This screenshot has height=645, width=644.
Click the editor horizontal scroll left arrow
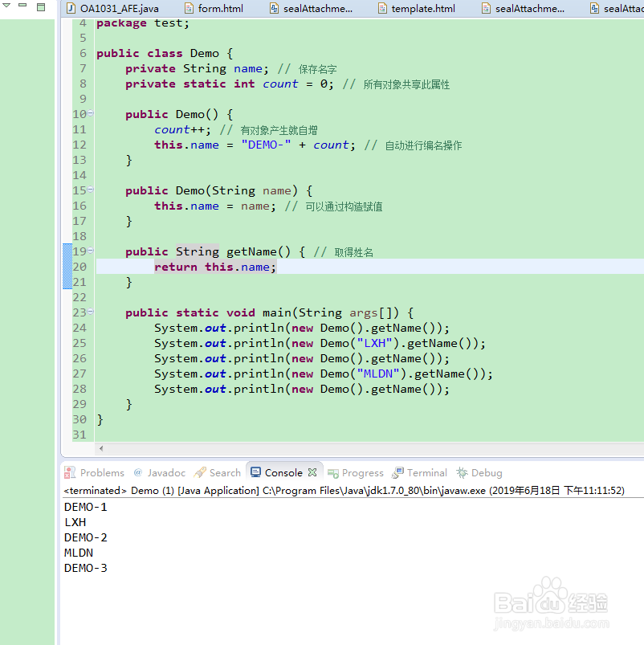101,448
